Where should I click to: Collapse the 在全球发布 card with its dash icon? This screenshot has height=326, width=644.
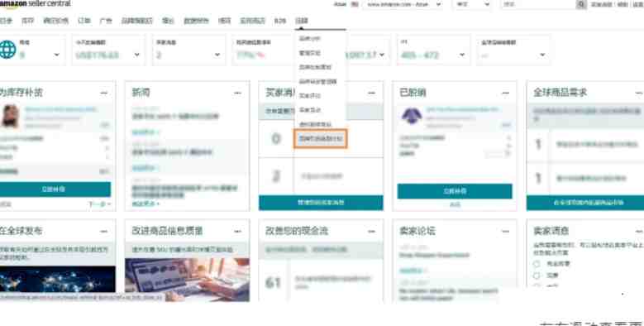pos(104,232)
